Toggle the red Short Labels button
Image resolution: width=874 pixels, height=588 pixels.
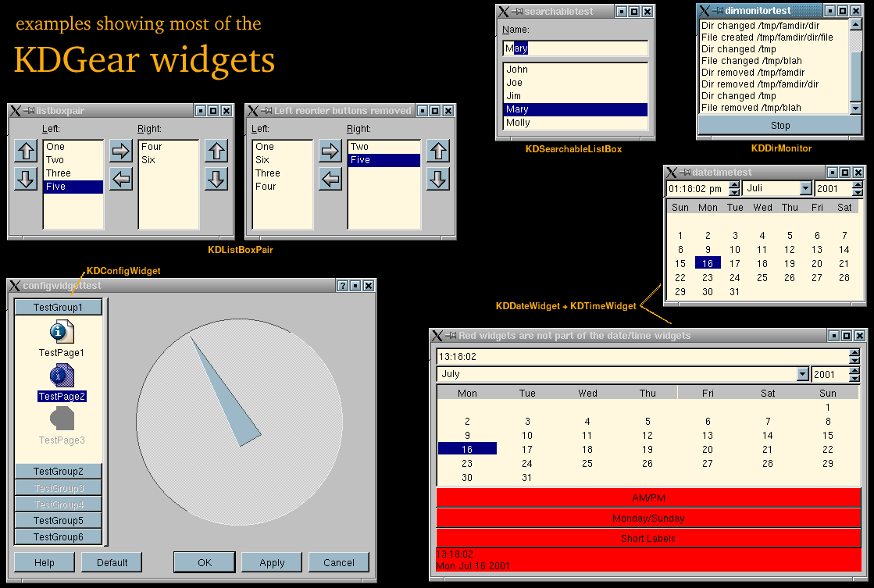pos(649,538)
